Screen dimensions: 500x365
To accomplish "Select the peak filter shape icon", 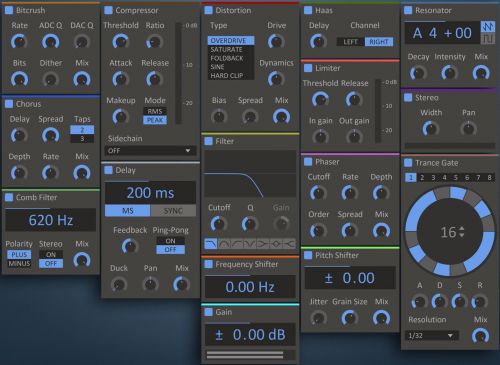I will 276,244.
